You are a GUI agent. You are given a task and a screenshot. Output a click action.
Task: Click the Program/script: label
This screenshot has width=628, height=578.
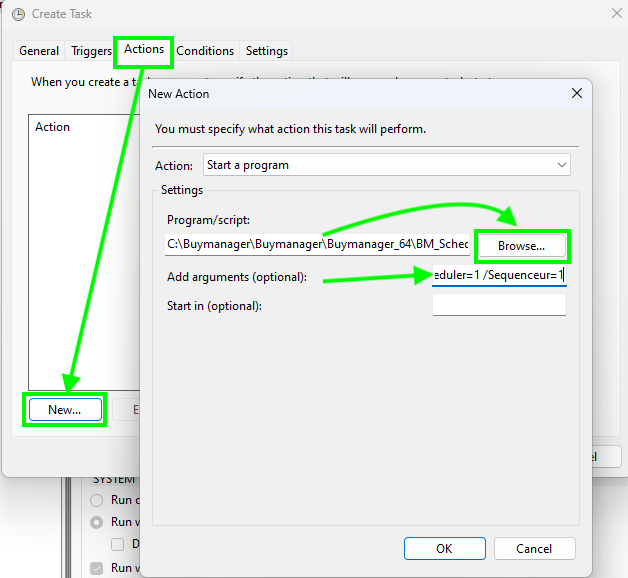coord(208,220)
